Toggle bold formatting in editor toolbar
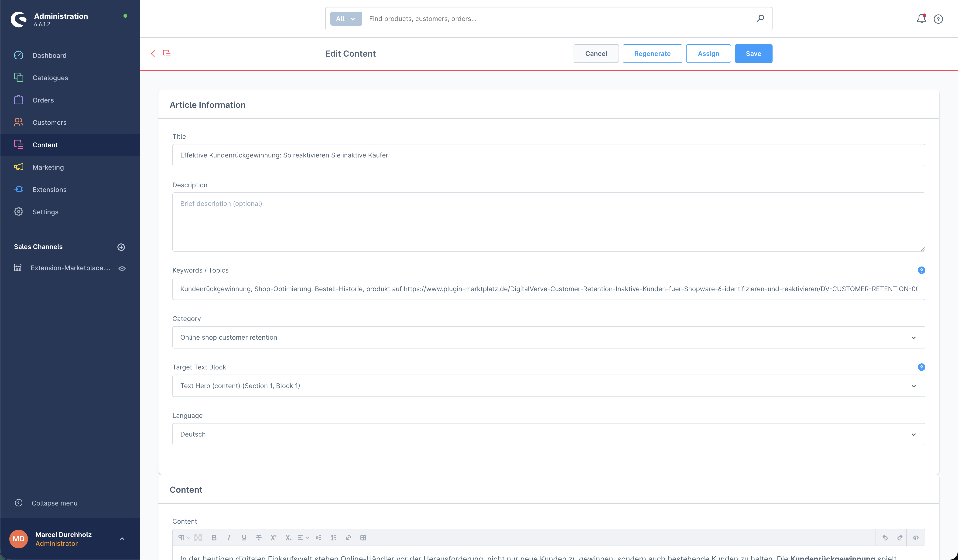958x560 pixels. coord(214,538)
